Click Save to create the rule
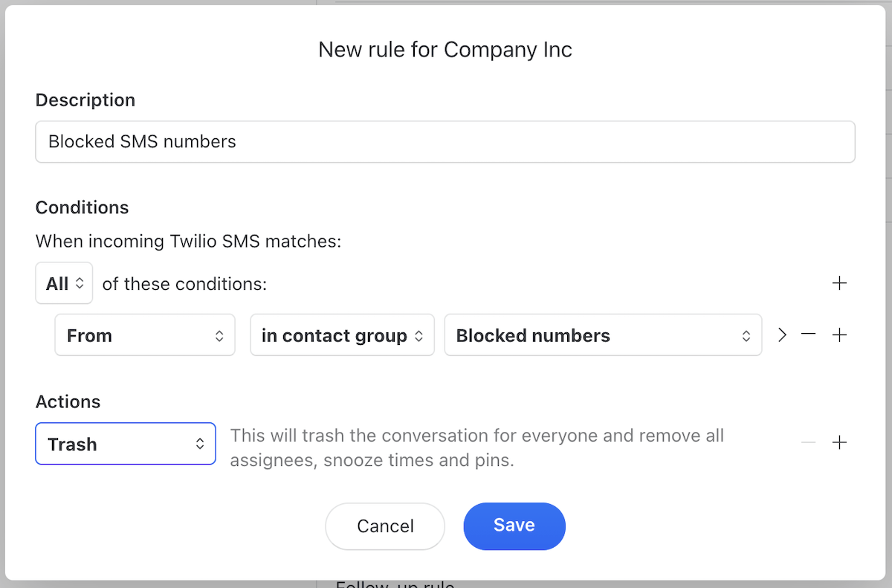This screenshot has height=588, width=892. (x=514, y=526)
